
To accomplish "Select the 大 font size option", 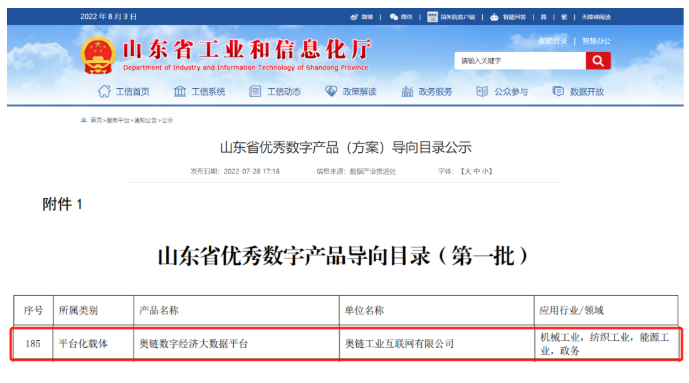I will click(468, 171).
